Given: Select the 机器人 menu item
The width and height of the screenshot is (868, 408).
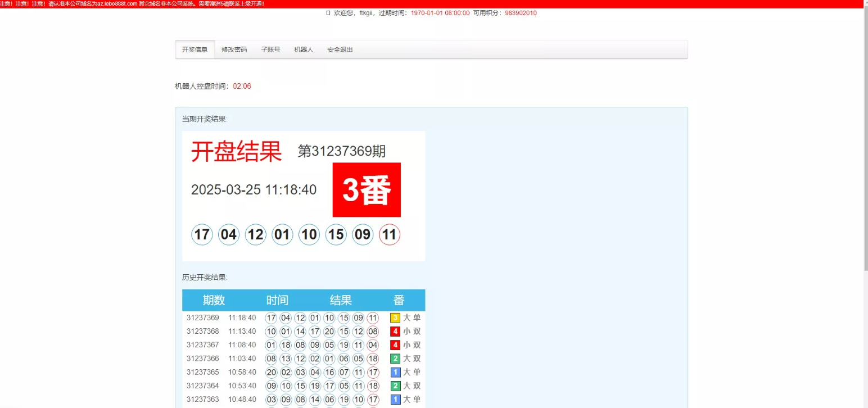Looking at the screenshot, I should [x=304, y=49].
